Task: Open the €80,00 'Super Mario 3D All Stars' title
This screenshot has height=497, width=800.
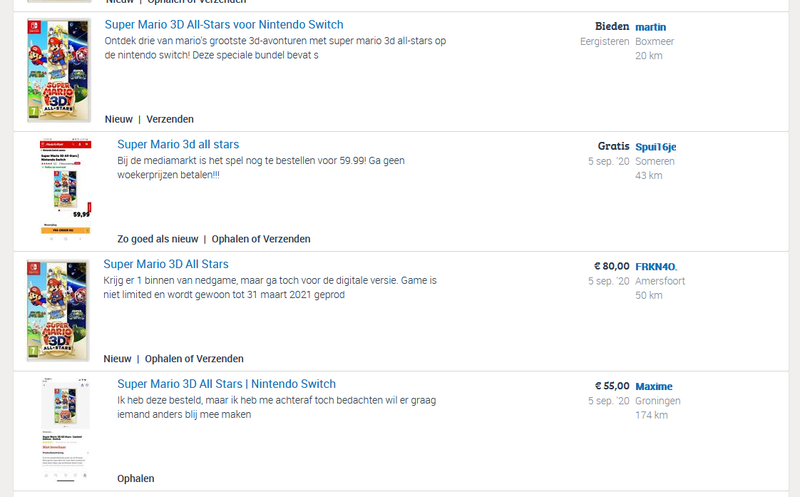Action: click(166, 265)
